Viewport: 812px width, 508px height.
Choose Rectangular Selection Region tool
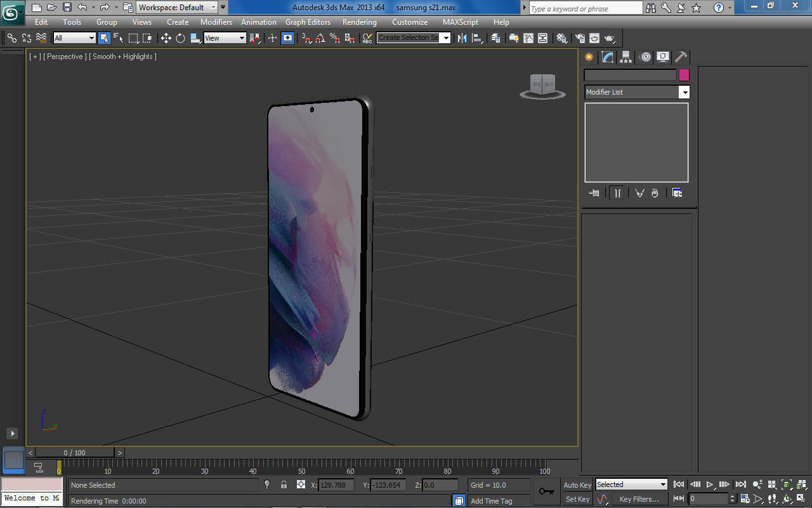[x=133, y=38]
